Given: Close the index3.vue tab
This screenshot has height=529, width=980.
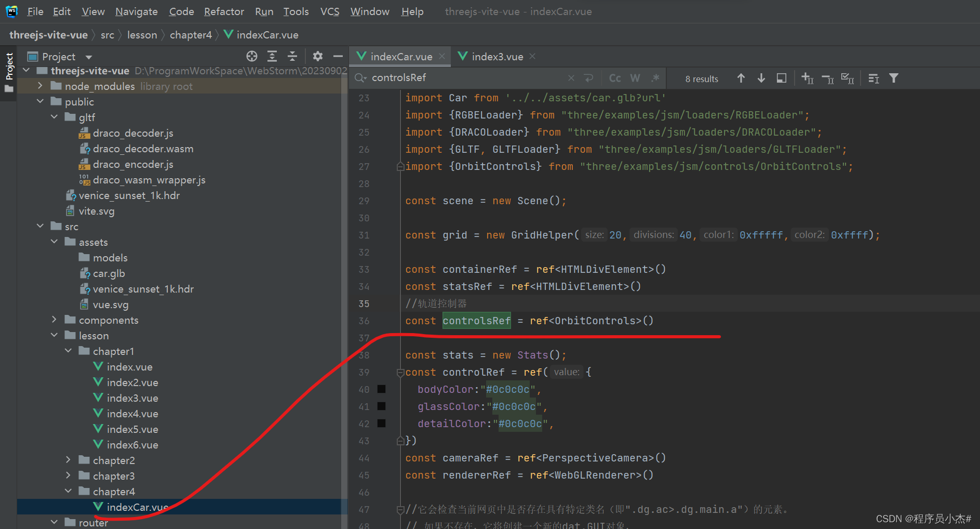Looking at the screenshot, I should click(532, 56).
